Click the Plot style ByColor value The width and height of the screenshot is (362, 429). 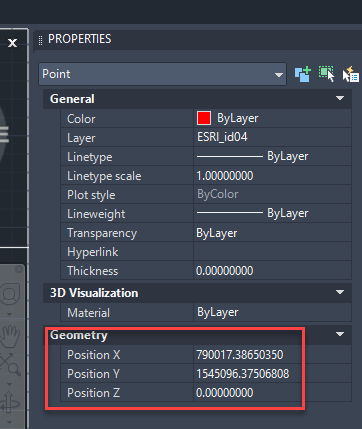click(272, 194)
